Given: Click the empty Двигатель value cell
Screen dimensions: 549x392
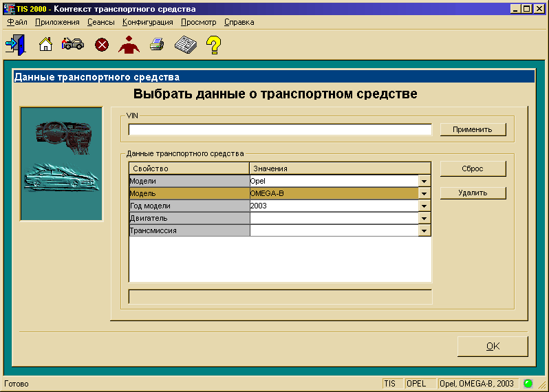Looking at the screenshot, I should (x=334, y=218).
